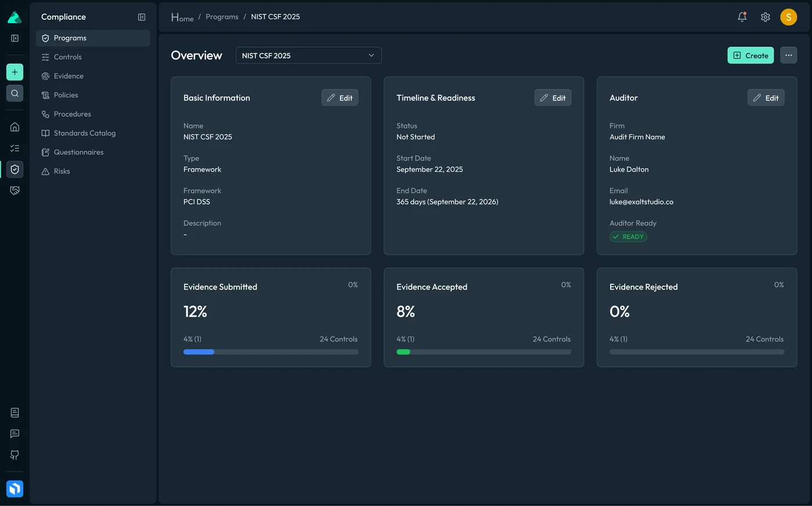Open the checklist tasks icon in the rail
The width and height of the screenshot is (812, 506).
[x=14, y=148]
